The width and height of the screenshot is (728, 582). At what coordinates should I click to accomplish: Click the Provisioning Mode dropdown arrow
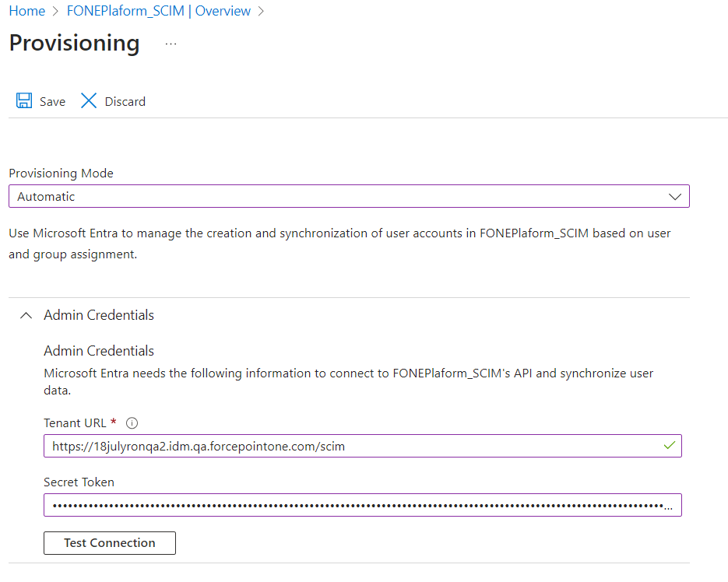click(674, 197)
